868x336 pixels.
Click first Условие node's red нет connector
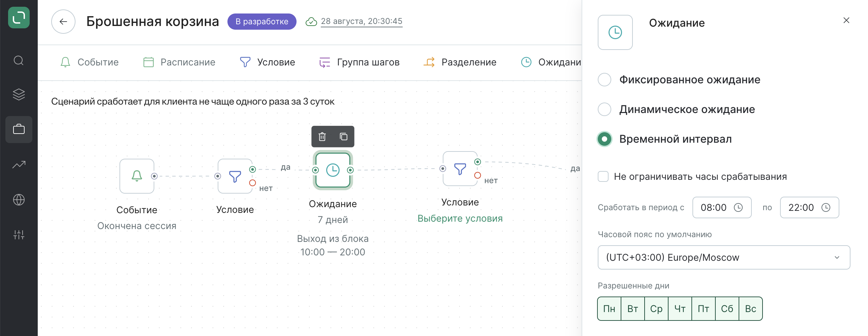252,183
